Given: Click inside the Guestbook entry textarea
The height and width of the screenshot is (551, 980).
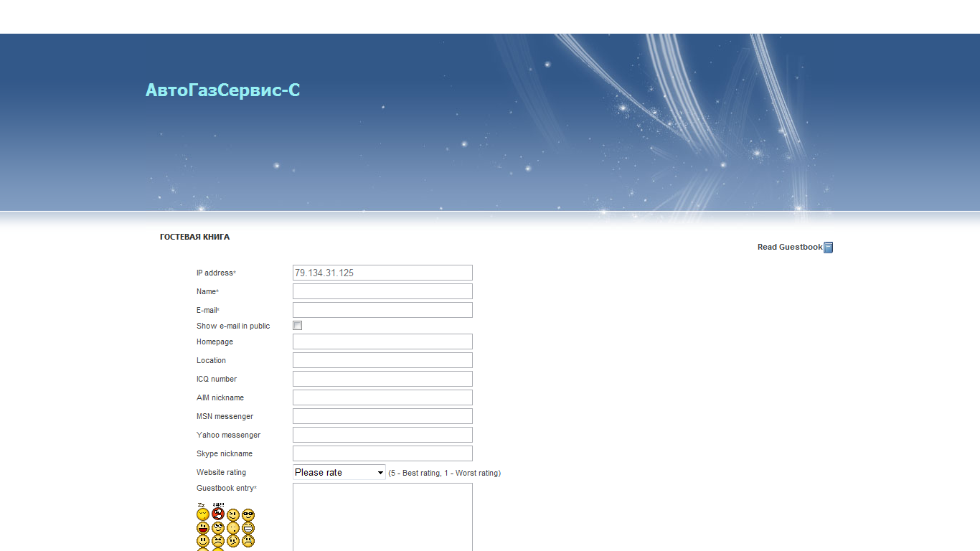Looking at the screenshot, I should click(382, 517).
